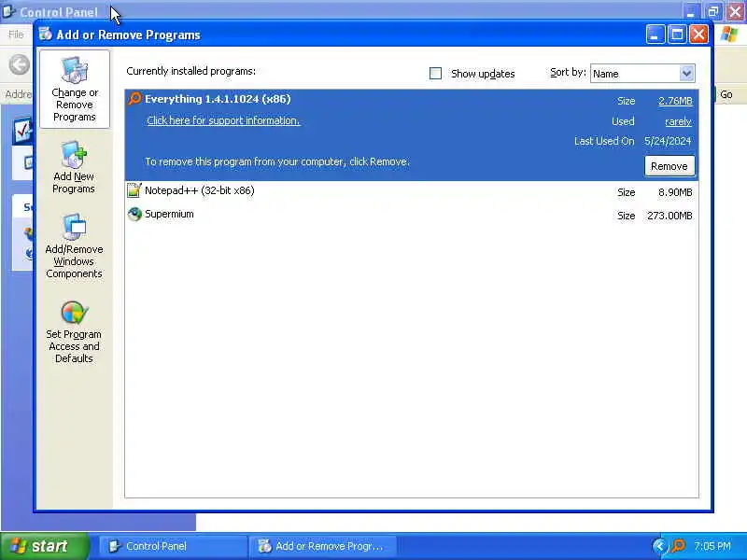Click the Windows flag logo in Control Panel
Screen dimensions: 747x560
click(729, 35)
